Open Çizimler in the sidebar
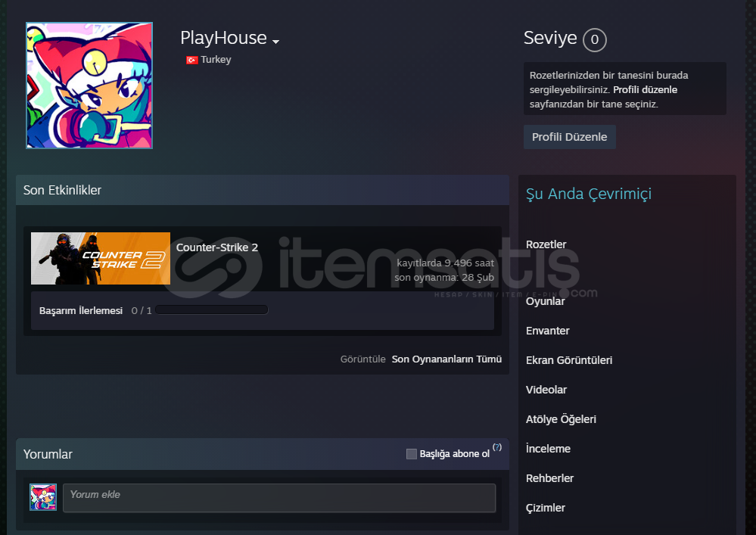This screenshot has height=535, width=756. pos(546,508)
